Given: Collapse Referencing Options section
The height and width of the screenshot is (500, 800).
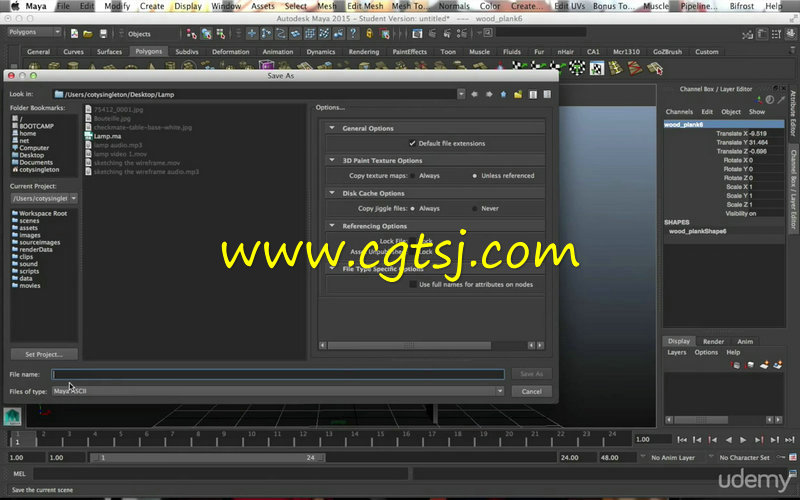Looking at the screenshot, I should pos(332,226).
